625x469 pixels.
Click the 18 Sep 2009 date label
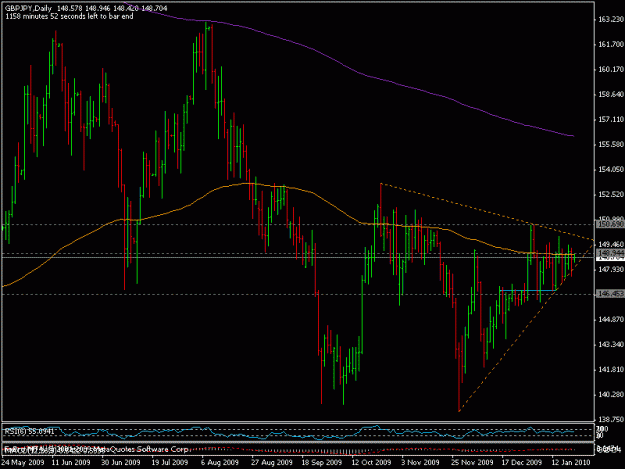[x=322, y=463]
